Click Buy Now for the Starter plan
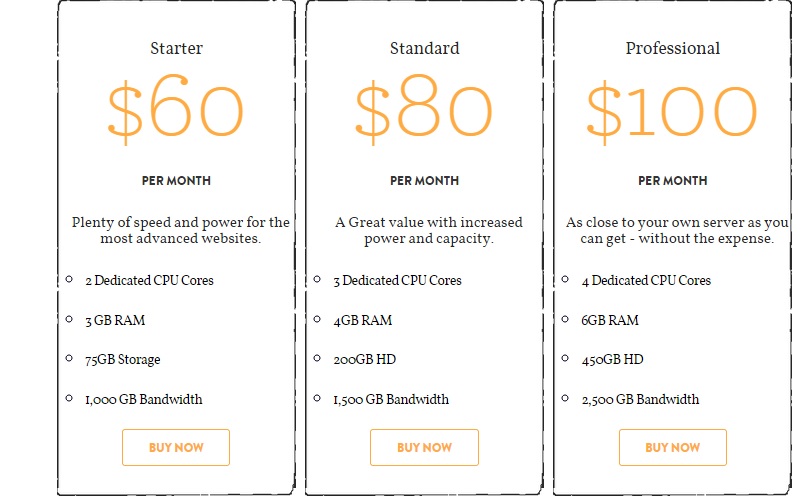This screenshot has height=496, width=807. point(175,447)
